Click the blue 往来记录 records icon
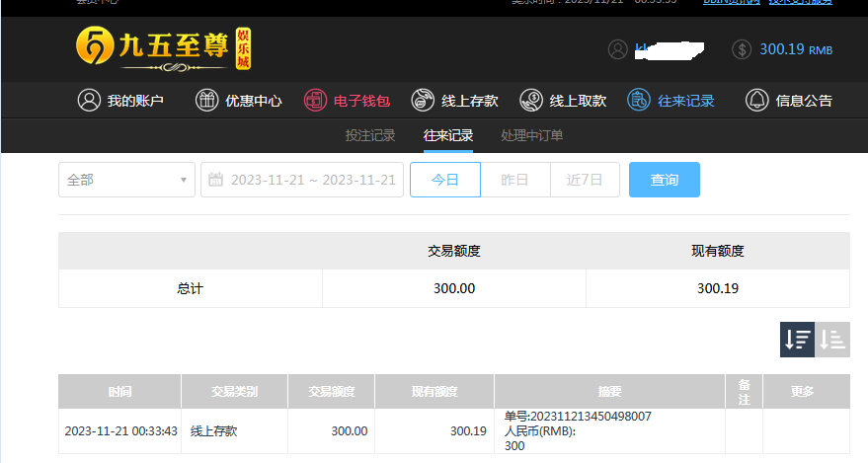 point(639,101)
